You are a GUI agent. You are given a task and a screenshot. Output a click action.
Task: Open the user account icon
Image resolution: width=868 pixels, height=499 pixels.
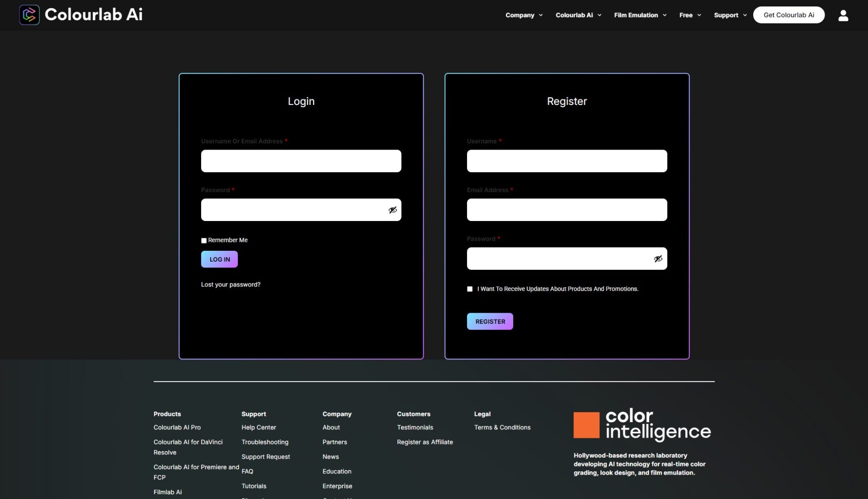pyautogui.click(x=843, y=15)
